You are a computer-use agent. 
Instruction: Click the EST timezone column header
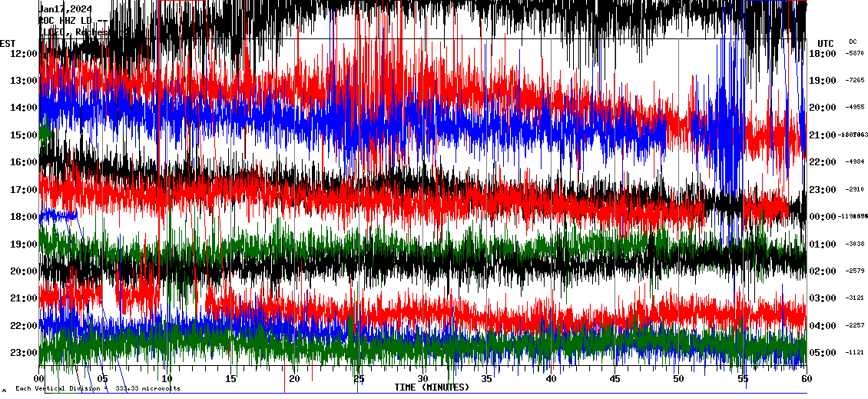[x=8, y=43]
